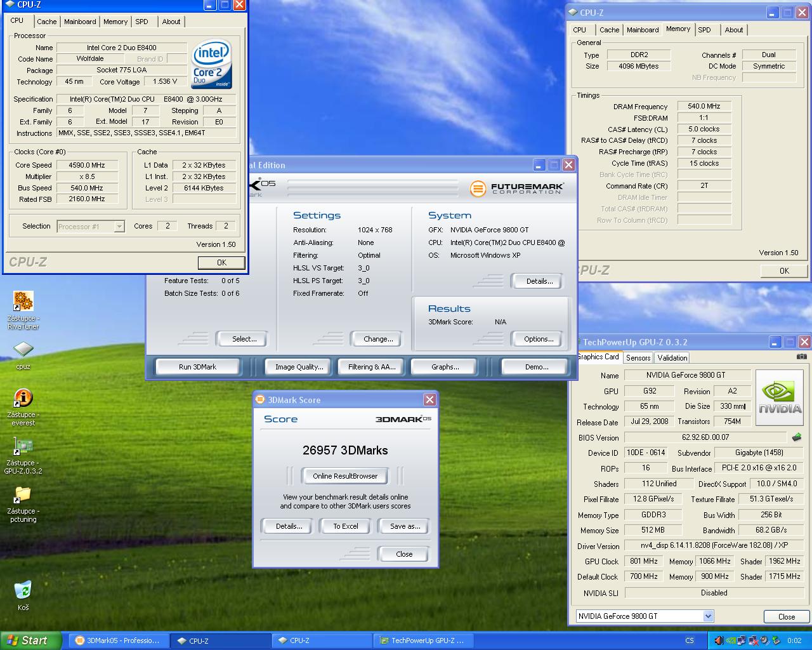Click Details... in 3DMark Score dialog
The image size is (812, 650).
pyautogui.click(x=289, y=526)
